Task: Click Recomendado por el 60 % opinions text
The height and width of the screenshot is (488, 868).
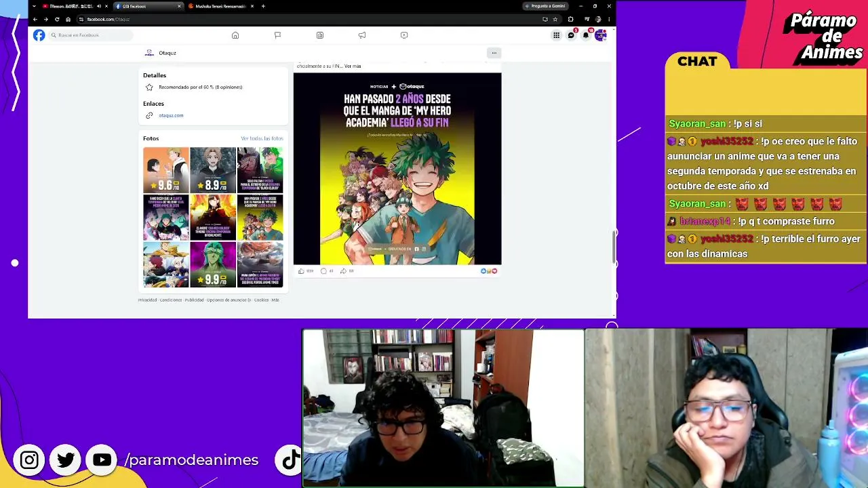Action: (x=201, y=87)
